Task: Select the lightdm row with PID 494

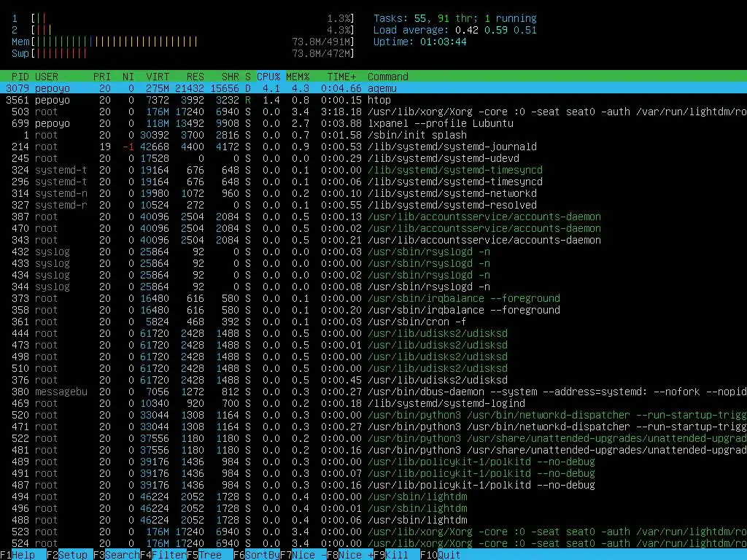Action: [x=373, y=497]
